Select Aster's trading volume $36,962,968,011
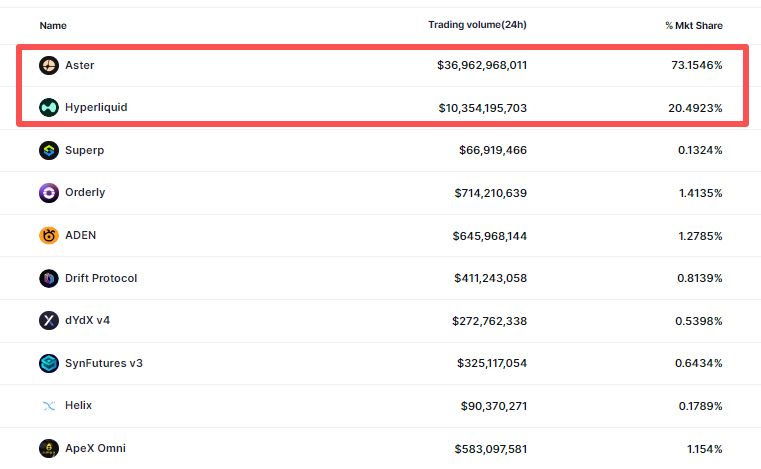Image resolution: width=761 pixels, height=469 pixels. 482,65
